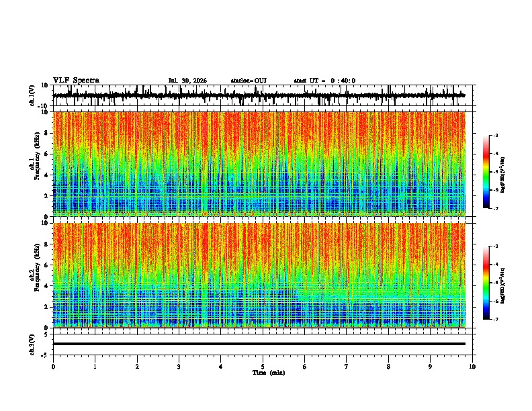
Task: Click the "0" time axis tick label
Action: [53, 367]
